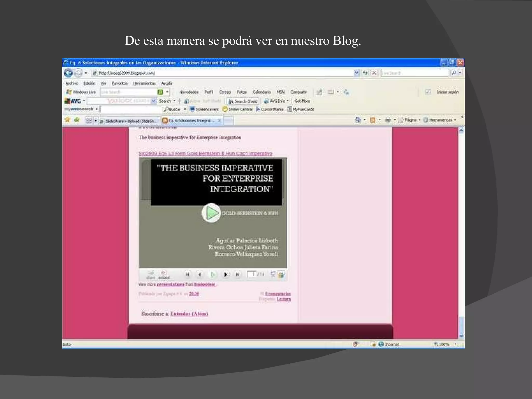Click the Favorites star icon
The width and height of the screenshot is (532, 399).
click(x=68, y=120)
